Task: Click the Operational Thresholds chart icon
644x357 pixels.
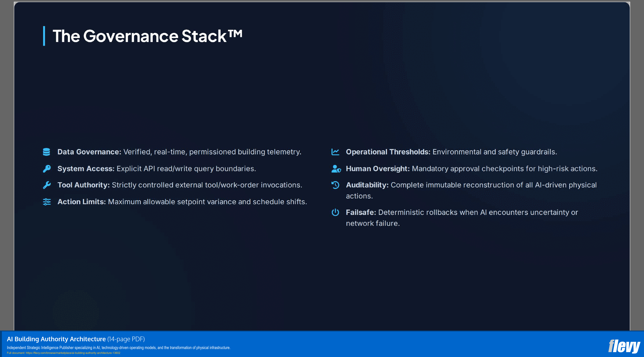Action: coord(335,152)
